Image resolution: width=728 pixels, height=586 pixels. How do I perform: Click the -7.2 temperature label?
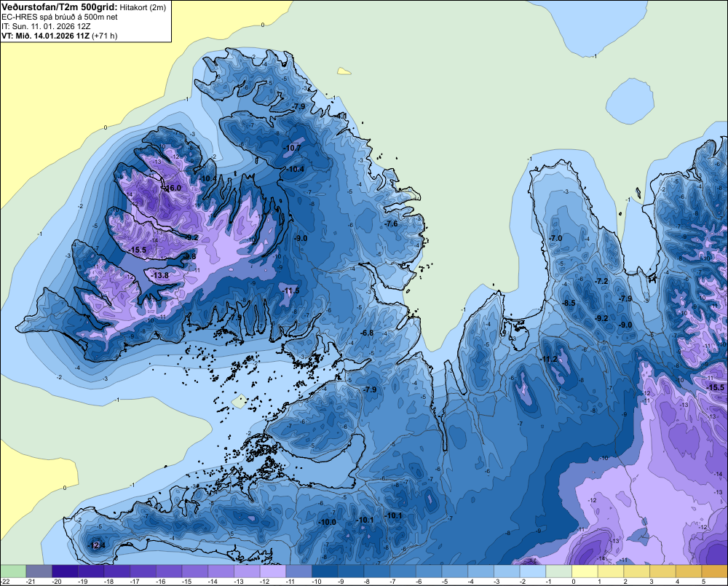(x=601, y=281)
